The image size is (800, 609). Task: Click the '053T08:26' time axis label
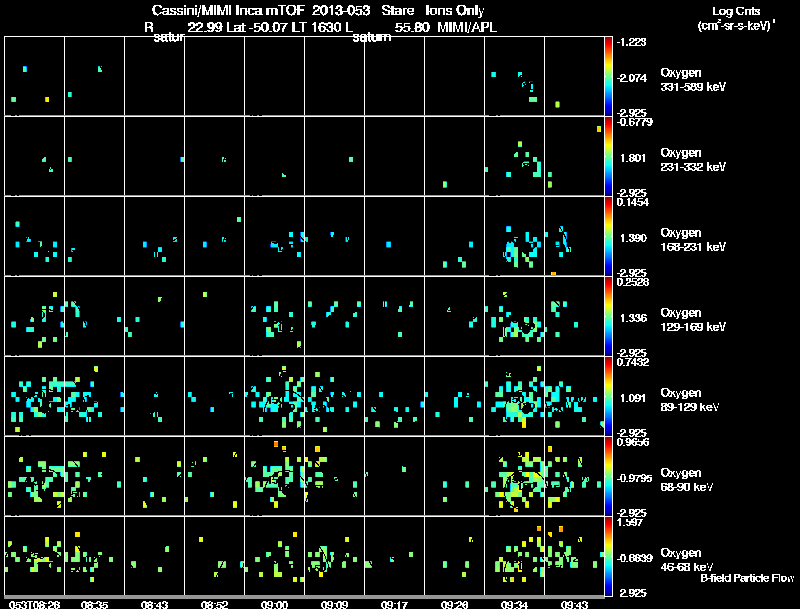[35, 605]
